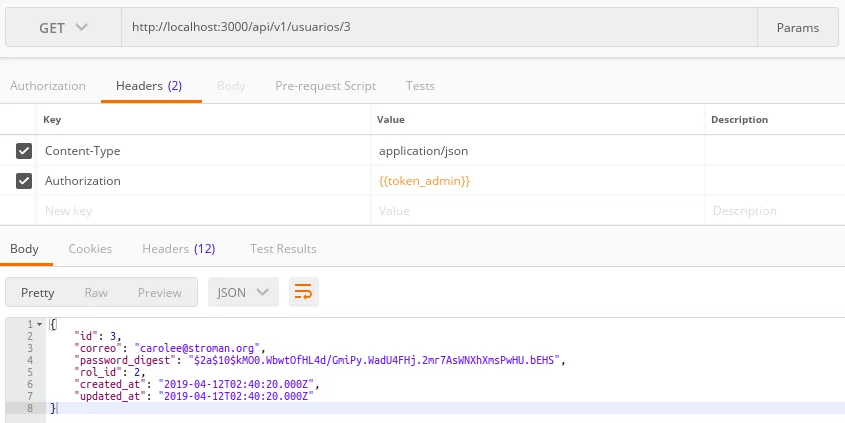Edit the {{token_admin}} value field
845x423 pixels.
click(x=536, y=181)
